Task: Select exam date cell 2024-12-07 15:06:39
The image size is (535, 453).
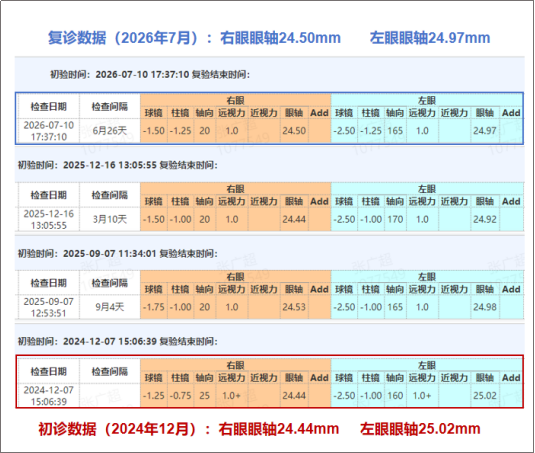Action: 49,396
